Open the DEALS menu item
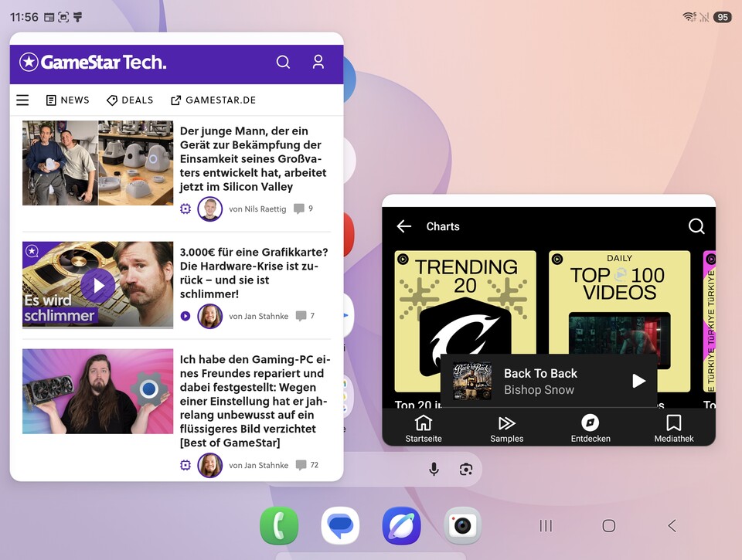 [130, 100]
